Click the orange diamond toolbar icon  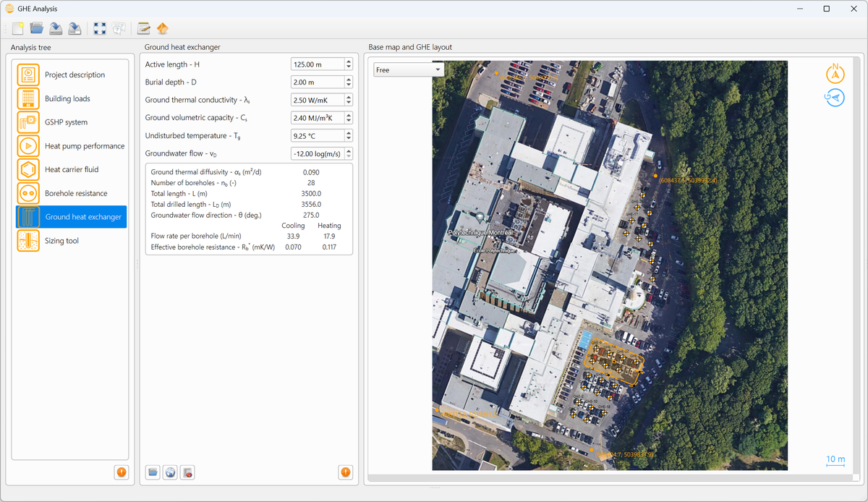(x=162, y=29)
